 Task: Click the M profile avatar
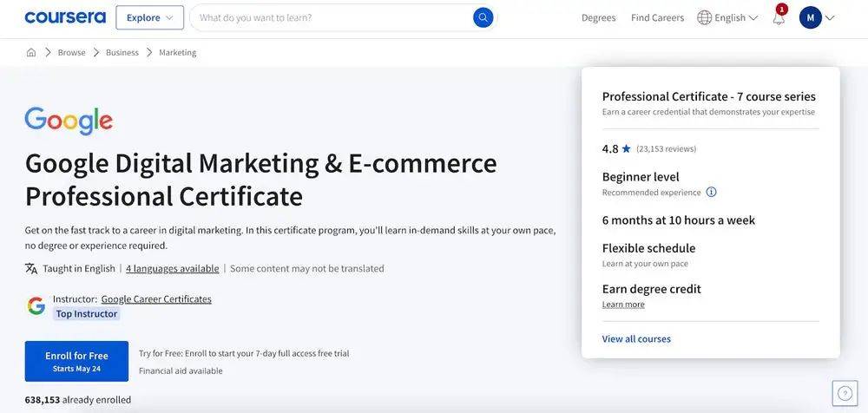pyautogui.click(x=811, y=17)
